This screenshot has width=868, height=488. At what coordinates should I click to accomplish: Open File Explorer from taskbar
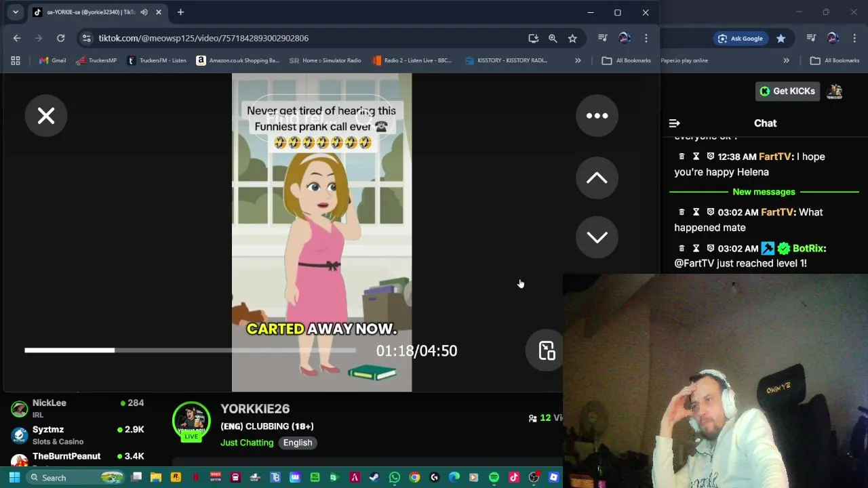[156, 477]
